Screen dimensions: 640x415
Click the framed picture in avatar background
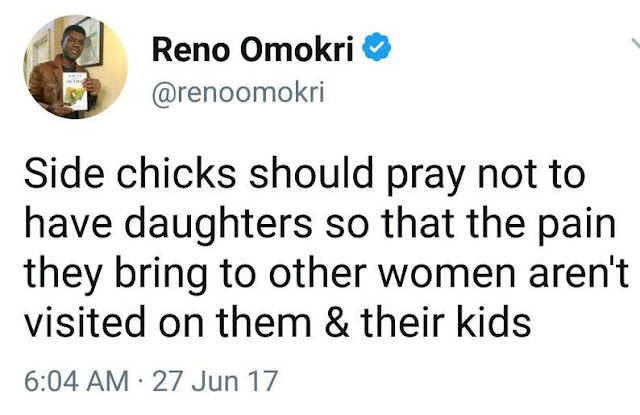[x=92, y=42]
